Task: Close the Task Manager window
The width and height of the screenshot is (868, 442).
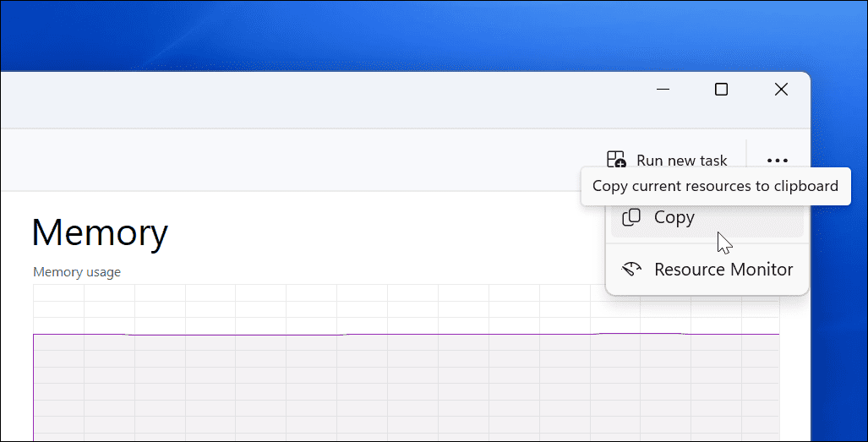Action: click(x=781, y=89)
